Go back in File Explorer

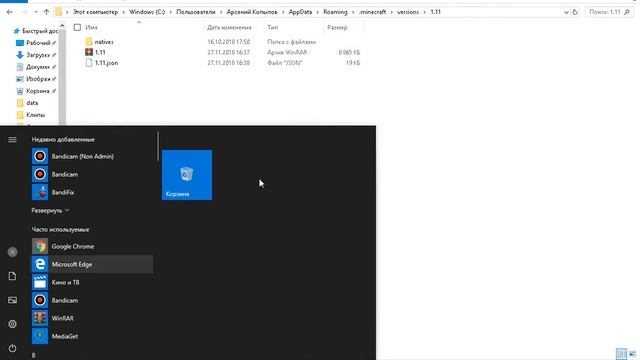[x=9, y=12]
